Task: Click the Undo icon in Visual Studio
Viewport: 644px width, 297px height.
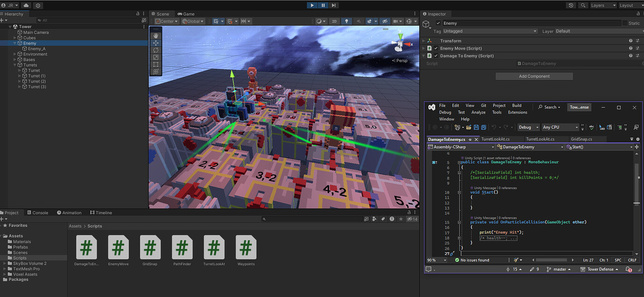Action: [495, 127]
